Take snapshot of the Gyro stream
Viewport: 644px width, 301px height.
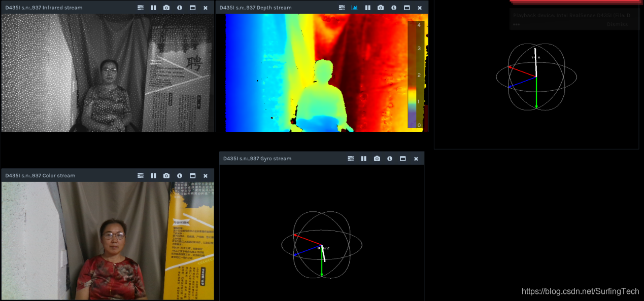click(x=377, y=159)
